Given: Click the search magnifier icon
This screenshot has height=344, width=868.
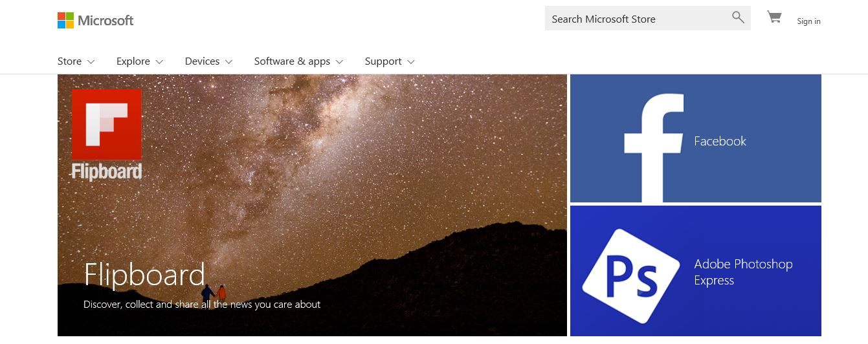Looking at the screenshot, I should (x=738, y=17).
